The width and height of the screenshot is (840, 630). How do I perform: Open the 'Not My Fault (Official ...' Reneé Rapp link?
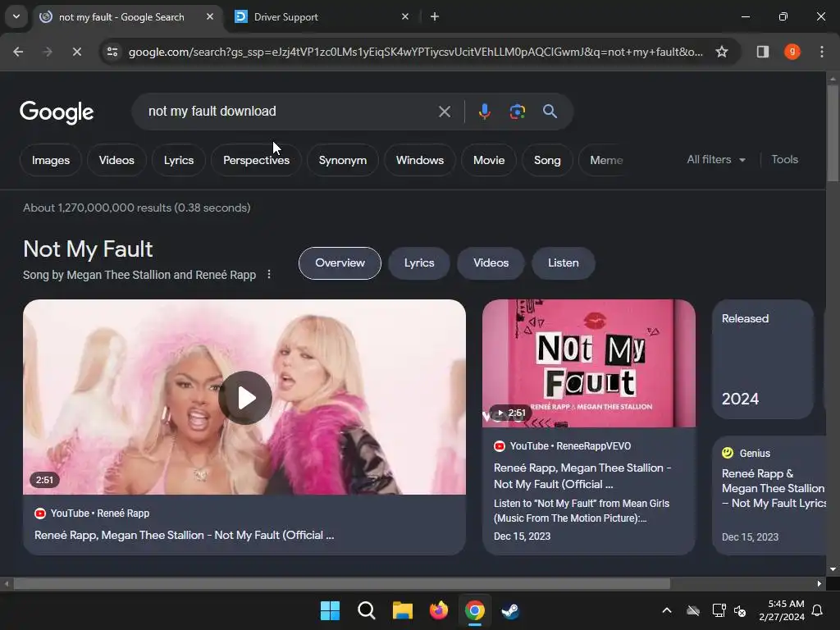pos(184,535)
